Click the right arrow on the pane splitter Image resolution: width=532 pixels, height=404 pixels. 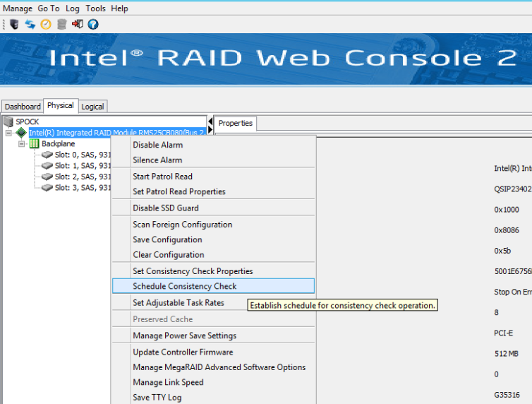click(210, 129)
